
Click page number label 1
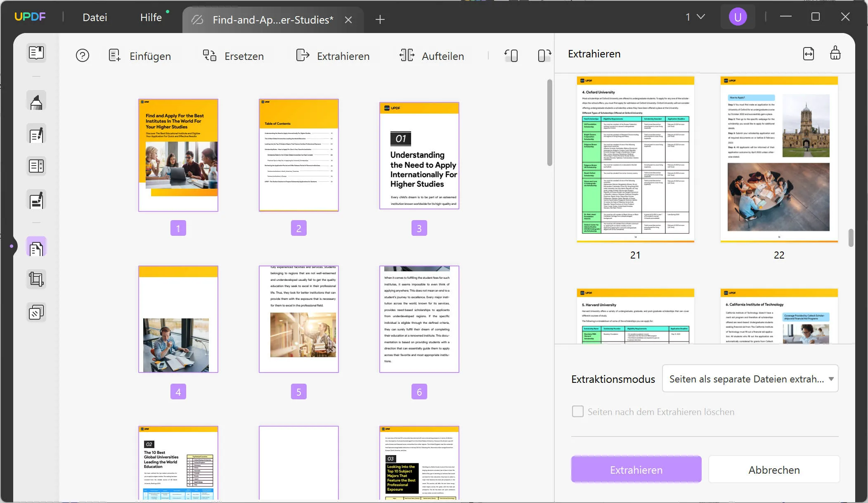(178, 228)
